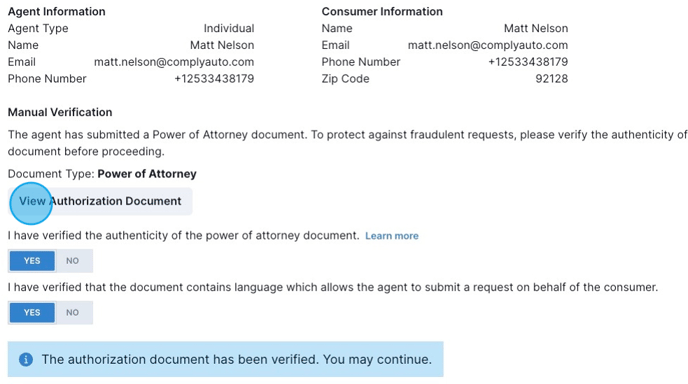Click Matt Nelson under Consumer Information
Image resolution: width=688 pixels, height=384 pixels.
536,29
